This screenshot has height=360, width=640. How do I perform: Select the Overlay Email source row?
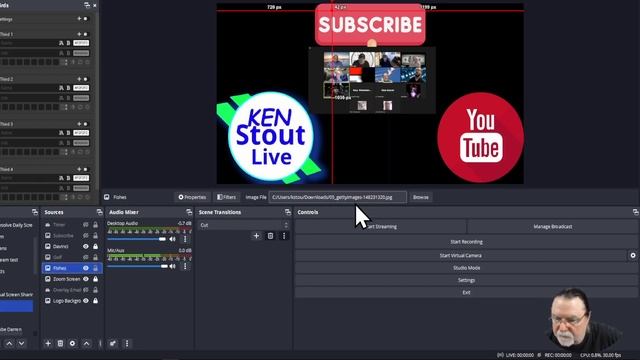pos(72,290)
